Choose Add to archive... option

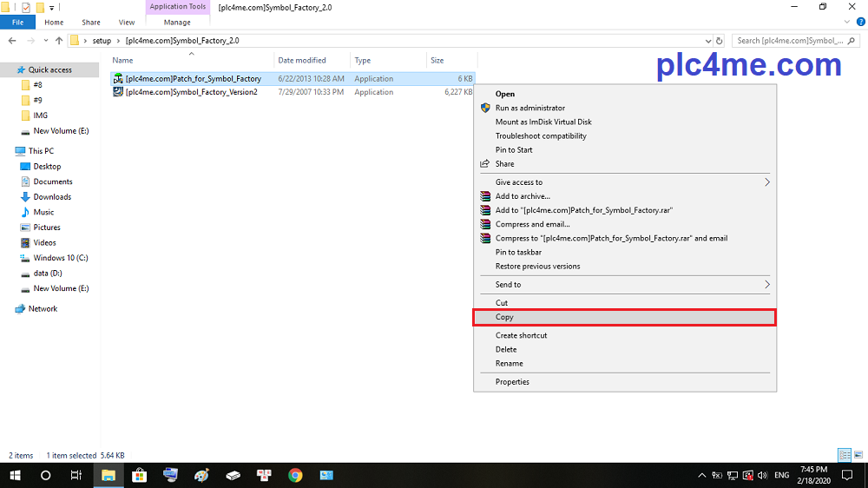pyautogui.click(x=523, y=196)
